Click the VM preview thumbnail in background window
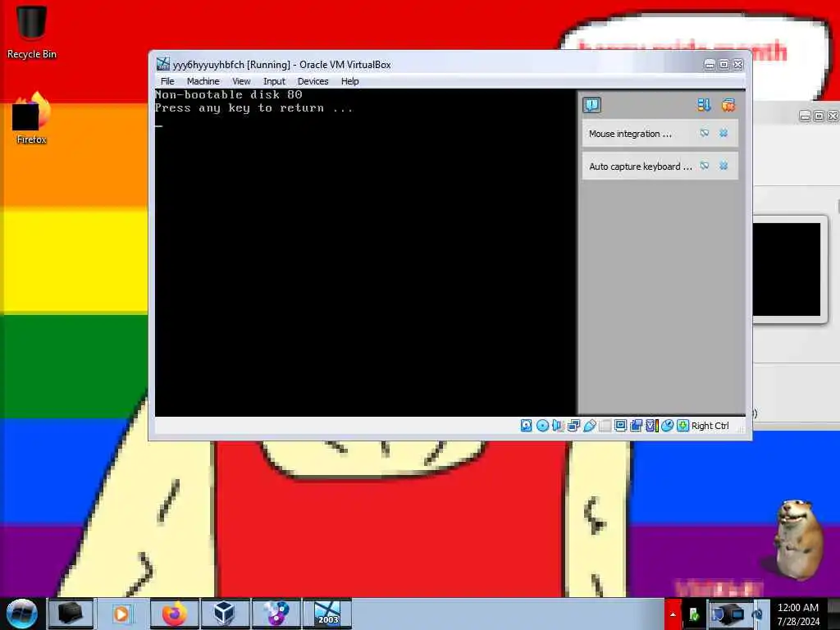This screenshot has height=630, width=840. pyautogui.click(x=786, y=269)
